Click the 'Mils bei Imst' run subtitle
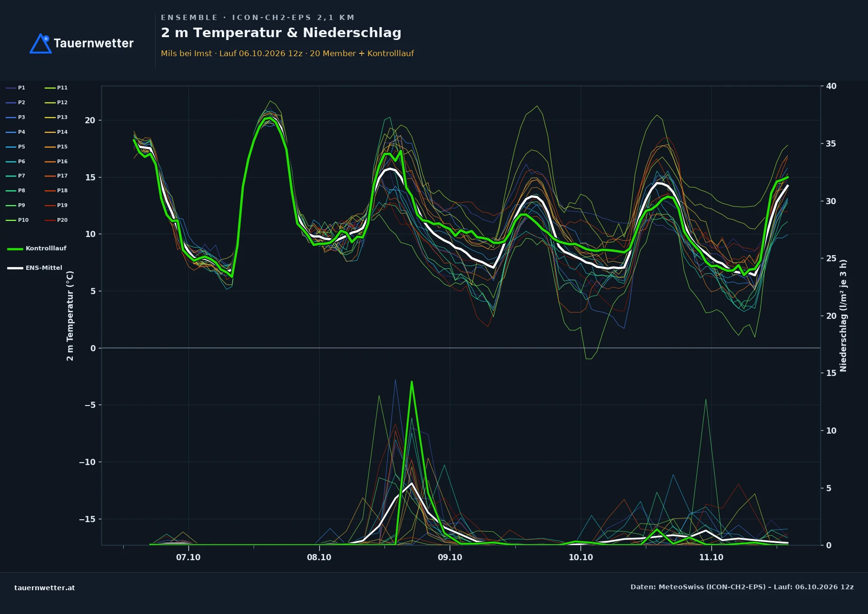Viewport: 868px width, 614px height. 287,53
